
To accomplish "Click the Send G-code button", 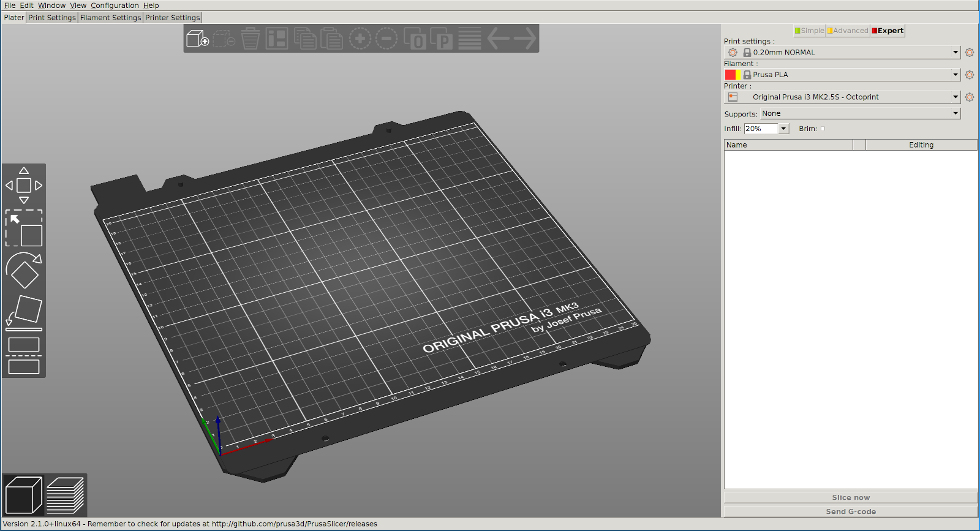I will point(851,511).
